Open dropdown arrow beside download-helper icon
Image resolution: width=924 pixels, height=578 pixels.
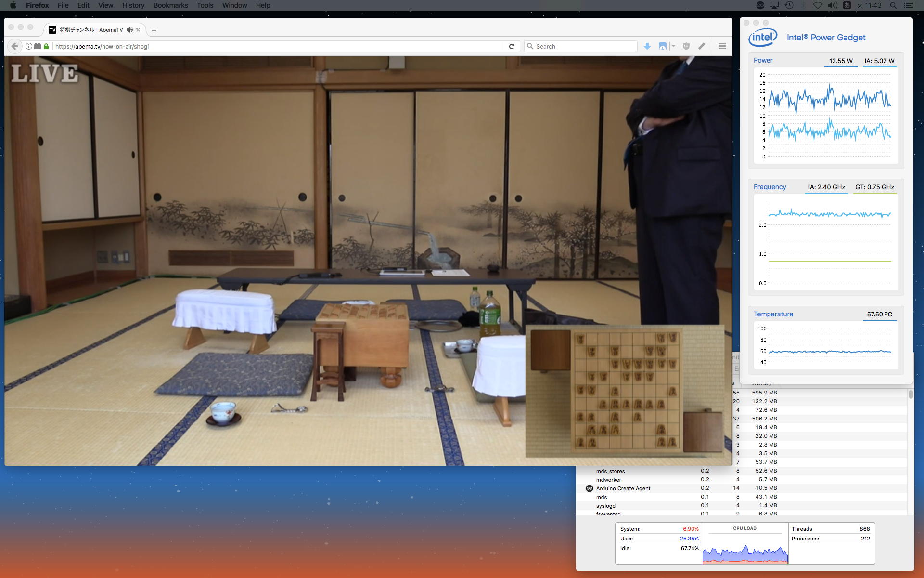click(673, 46)
